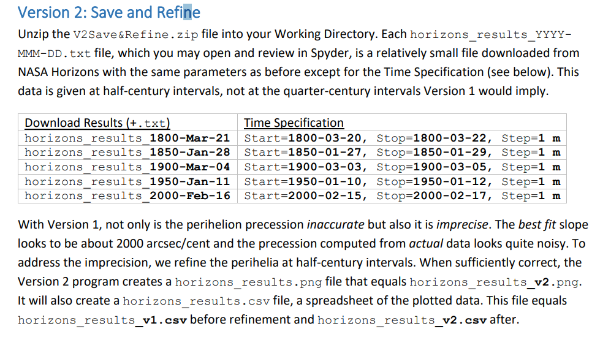Click the V2Save&Refine.zip file name text
The width and height of the screenshot is (611, 364).
click(135, 34)
